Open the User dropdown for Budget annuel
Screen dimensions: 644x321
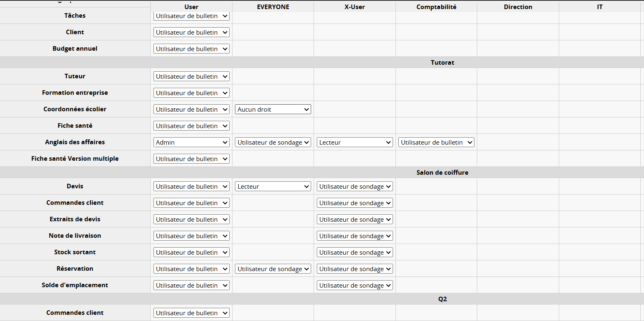pyautogui.click(x=191, y=49)
